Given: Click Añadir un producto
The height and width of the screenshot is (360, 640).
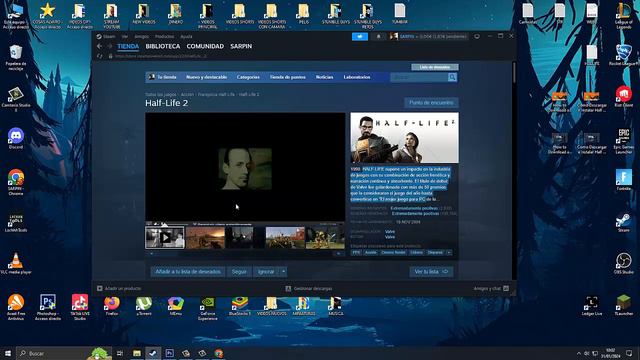Looking at the screenshot, I should point(119,289).
